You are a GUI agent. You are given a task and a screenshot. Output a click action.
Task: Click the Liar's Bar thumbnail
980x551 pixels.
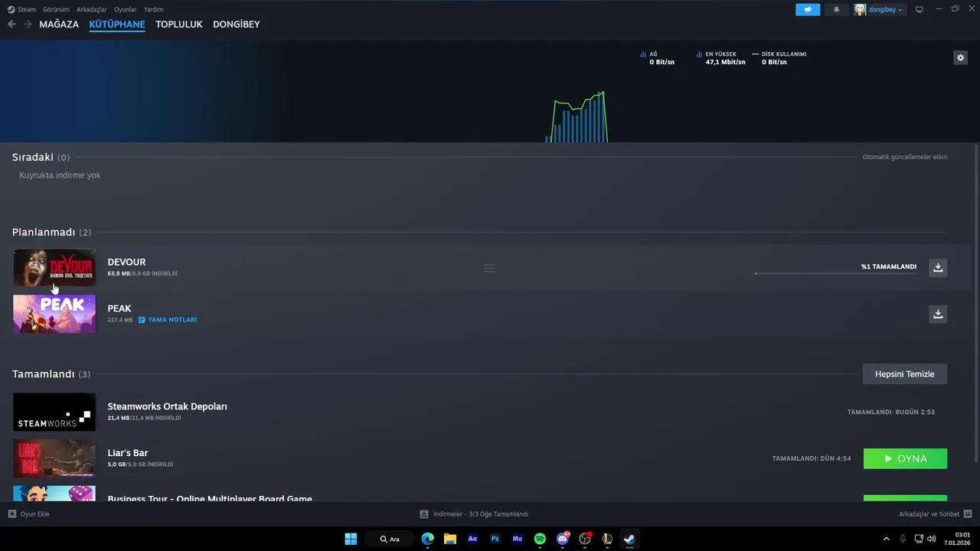(x=54, y=458)
